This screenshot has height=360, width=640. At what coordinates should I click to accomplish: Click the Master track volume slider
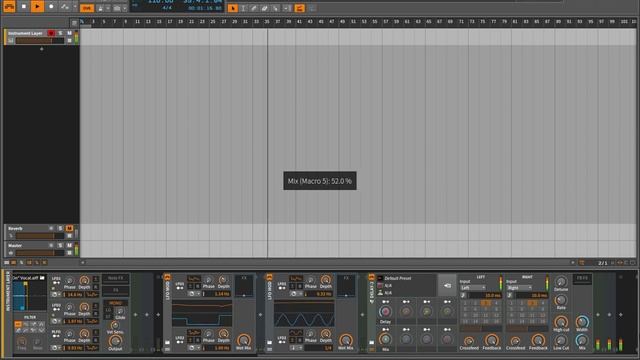(40, 253)
